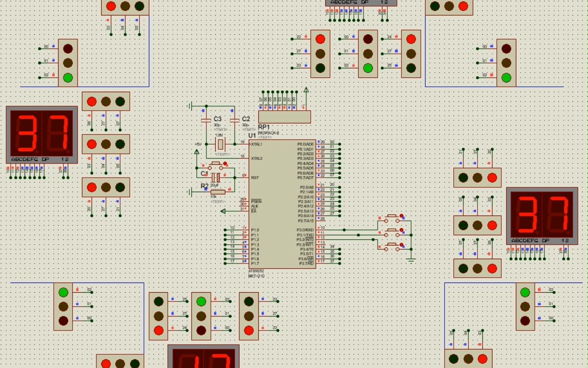This screenshot has width=588, height=368.
Task: Select middle horizontal light in right-side trio
Action: click(478, 225)
